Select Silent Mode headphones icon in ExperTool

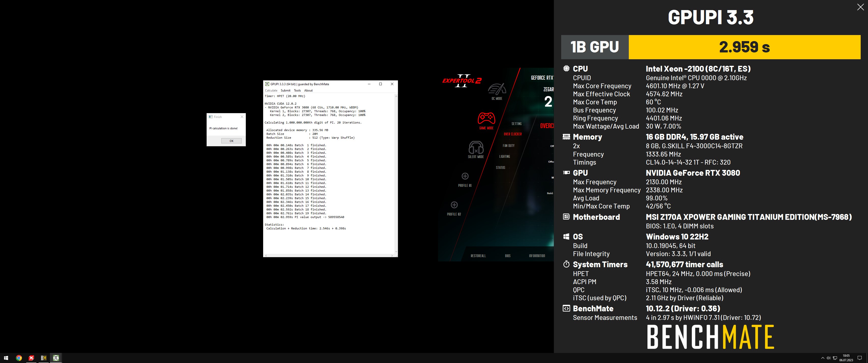coord(476,147)
